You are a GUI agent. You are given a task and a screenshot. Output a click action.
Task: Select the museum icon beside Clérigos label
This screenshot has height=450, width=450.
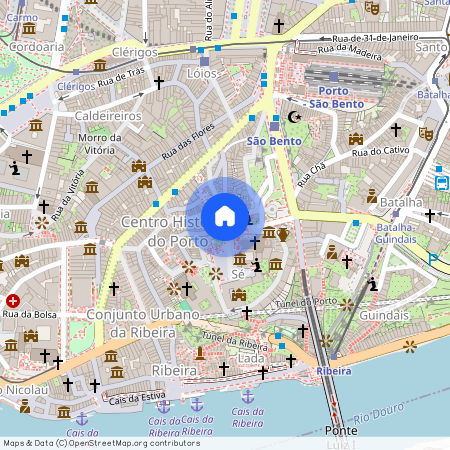click(x=100, y=65)
